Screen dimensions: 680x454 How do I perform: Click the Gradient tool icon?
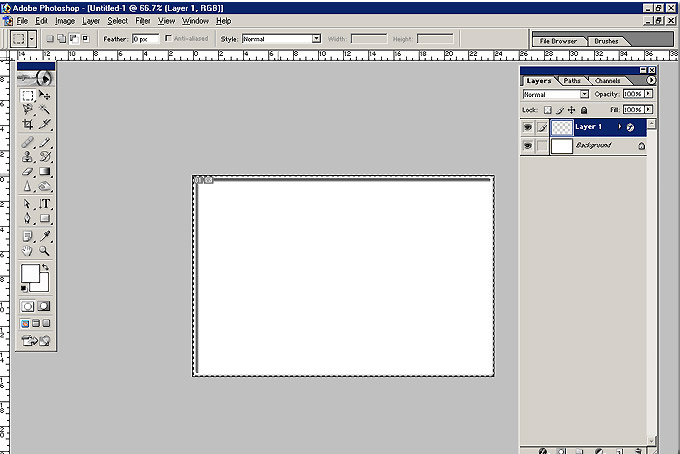(x=45, y=172)
